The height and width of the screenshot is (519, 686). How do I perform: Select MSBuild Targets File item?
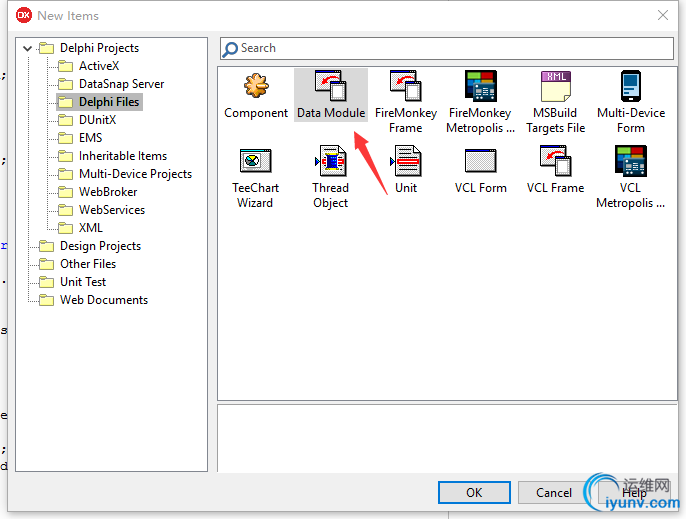555,102
